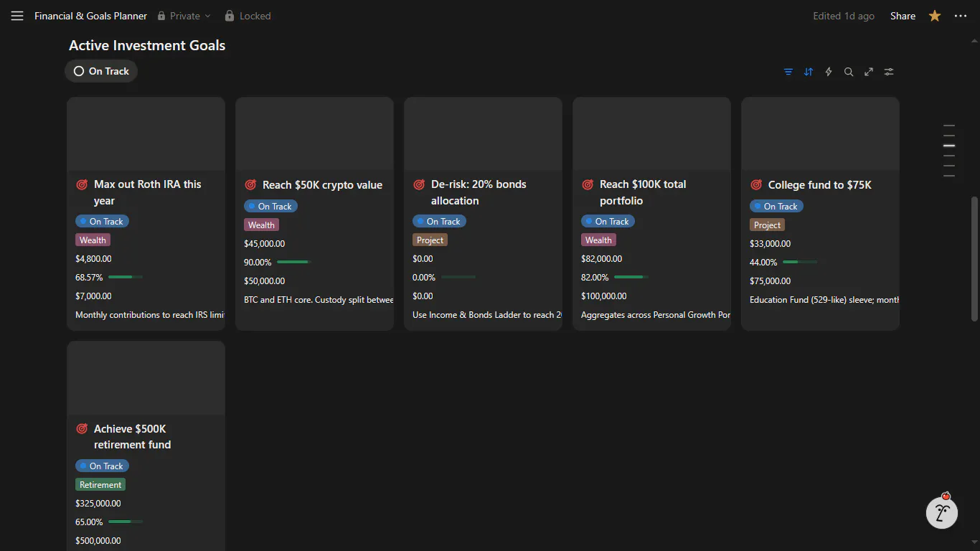Click target icon on College fund card
The image size is (980, 551).
click(756, 185)
